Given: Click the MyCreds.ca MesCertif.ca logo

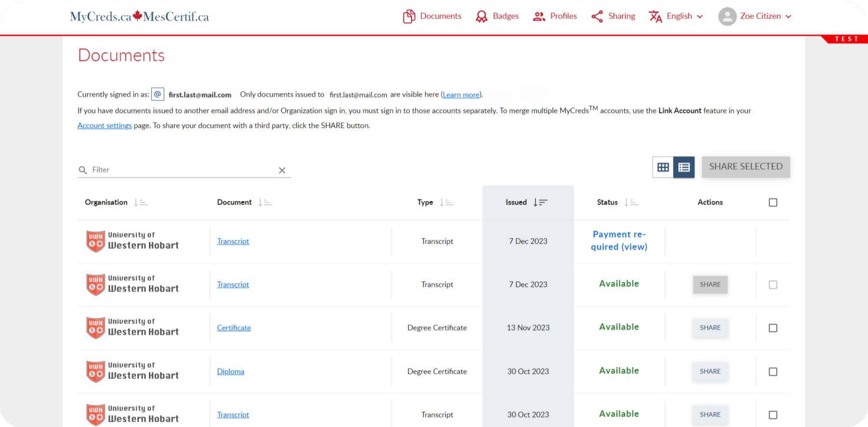Looking at the screenshot, I should [139, 16].
